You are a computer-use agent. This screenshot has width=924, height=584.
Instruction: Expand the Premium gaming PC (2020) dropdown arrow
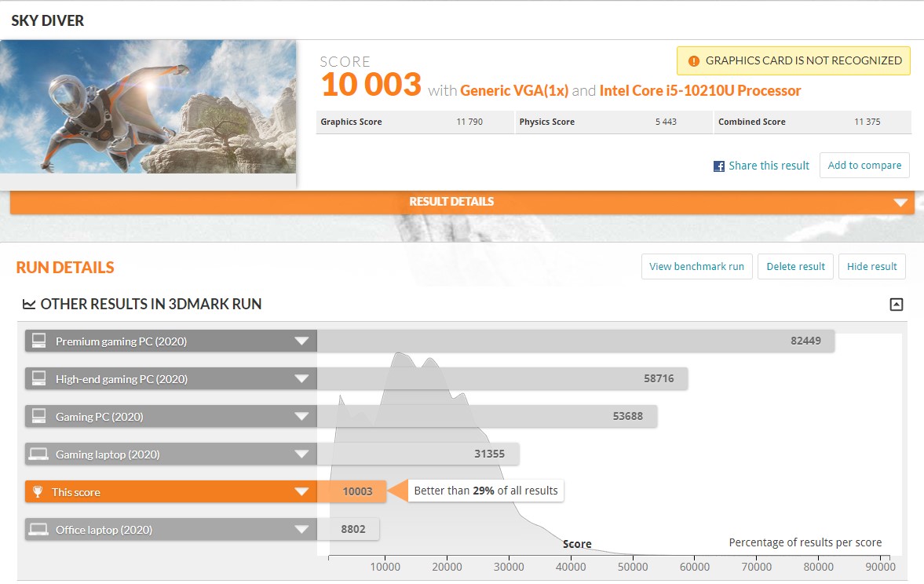(x=301, y=341)
